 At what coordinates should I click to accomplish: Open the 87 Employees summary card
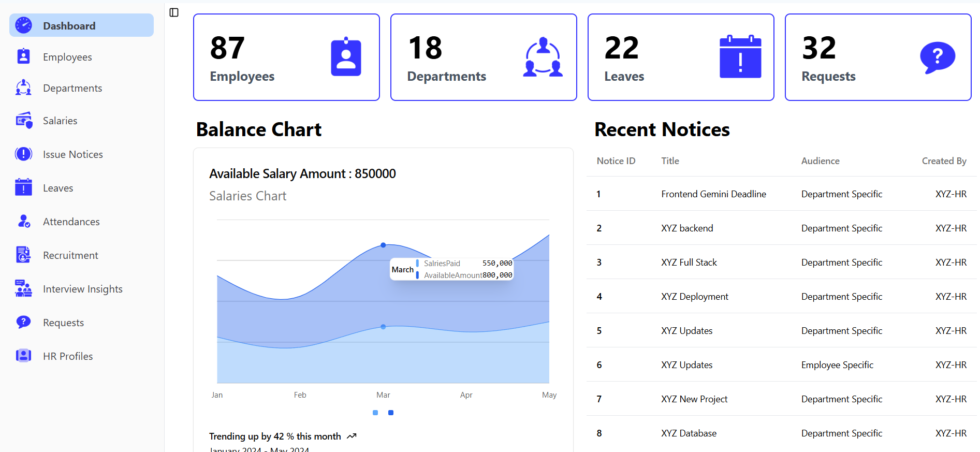[x=286, y=57]
